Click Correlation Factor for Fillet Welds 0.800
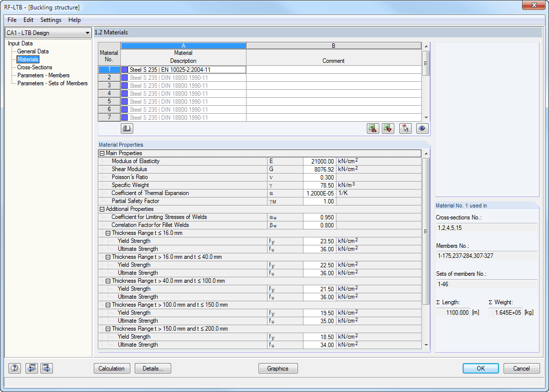This screenshot has width=549, height=392. [x=319, y=225]
